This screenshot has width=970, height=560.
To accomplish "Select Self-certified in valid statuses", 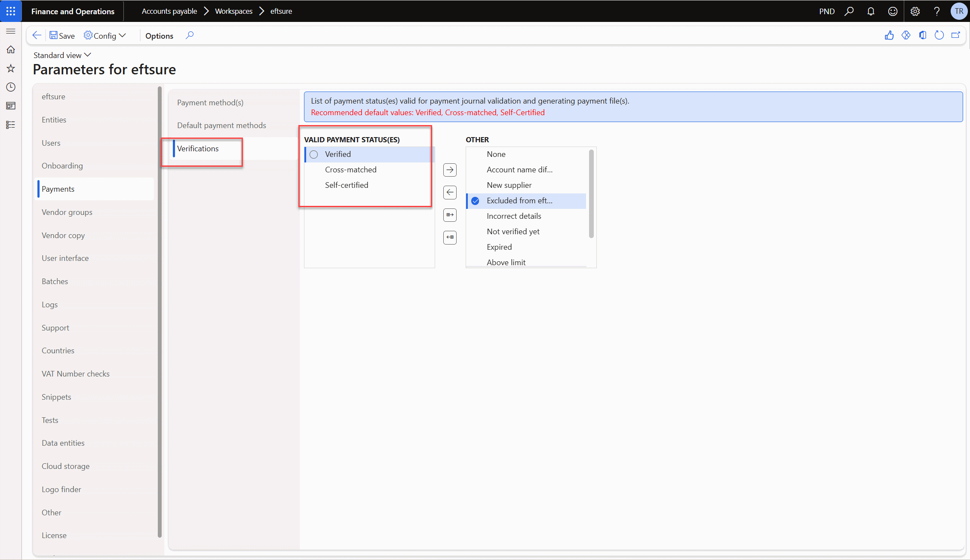I will coord(370,185).
